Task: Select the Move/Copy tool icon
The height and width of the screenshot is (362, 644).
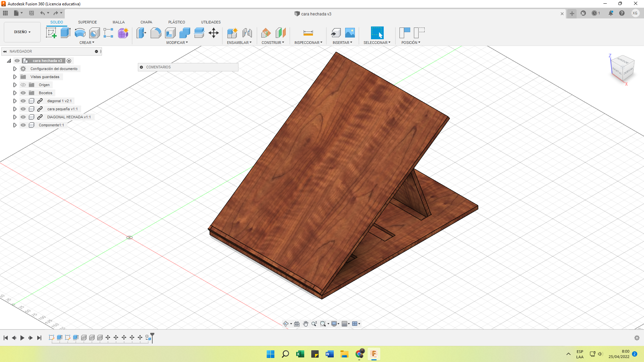Action: coord(214,33)
